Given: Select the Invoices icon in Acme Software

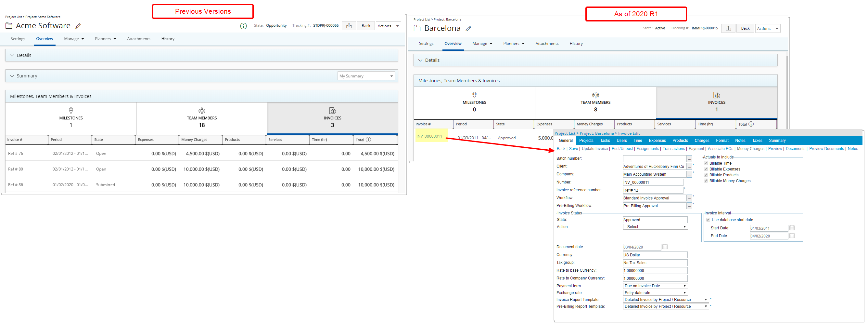Looking at the screenshot, I should 332,110.
